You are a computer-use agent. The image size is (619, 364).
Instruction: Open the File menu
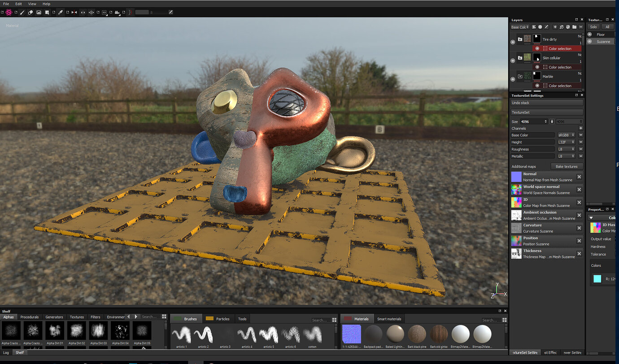(x=6, y=4)
